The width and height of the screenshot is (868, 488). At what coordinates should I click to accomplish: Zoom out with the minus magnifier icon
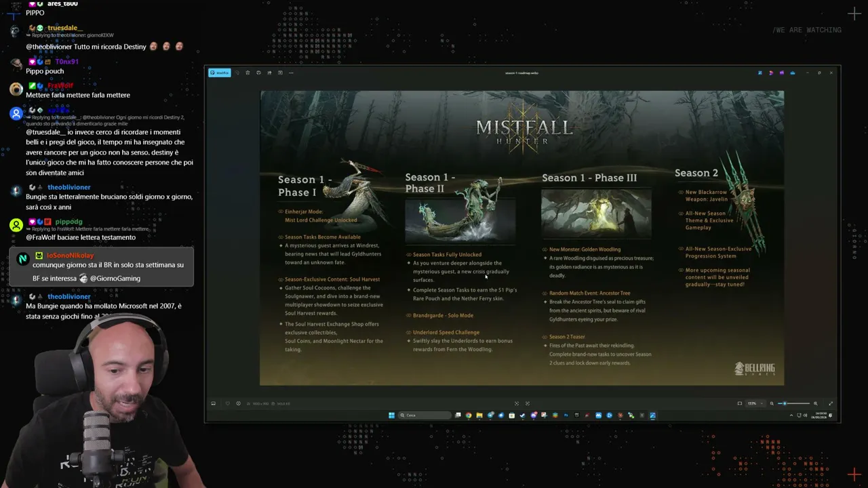(772, 403)
